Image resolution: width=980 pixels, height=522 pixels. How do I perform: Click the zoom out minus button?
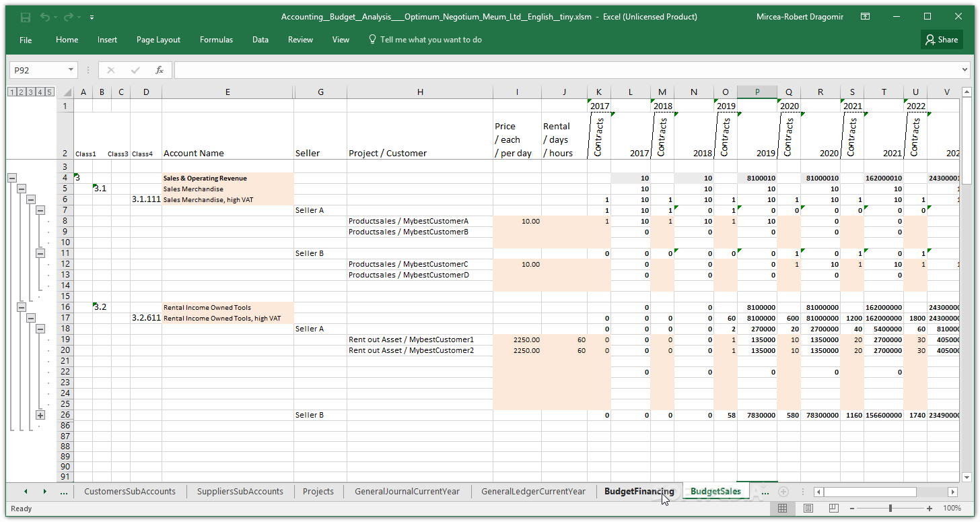(x=851, y=509)
